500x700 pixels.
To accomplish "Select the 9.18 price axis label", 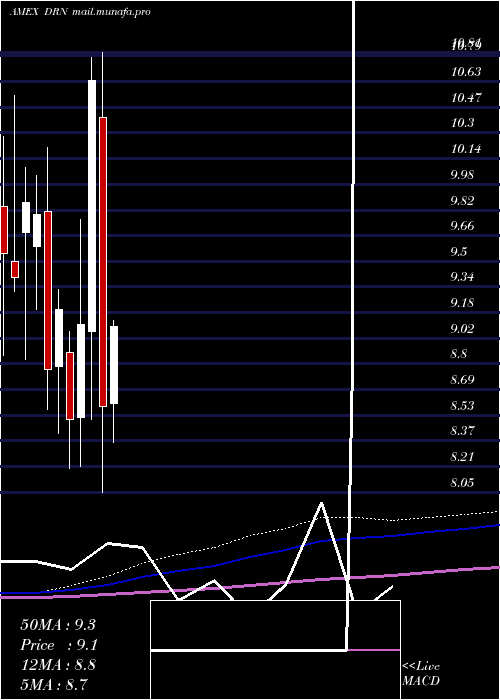I will point(462,303).
